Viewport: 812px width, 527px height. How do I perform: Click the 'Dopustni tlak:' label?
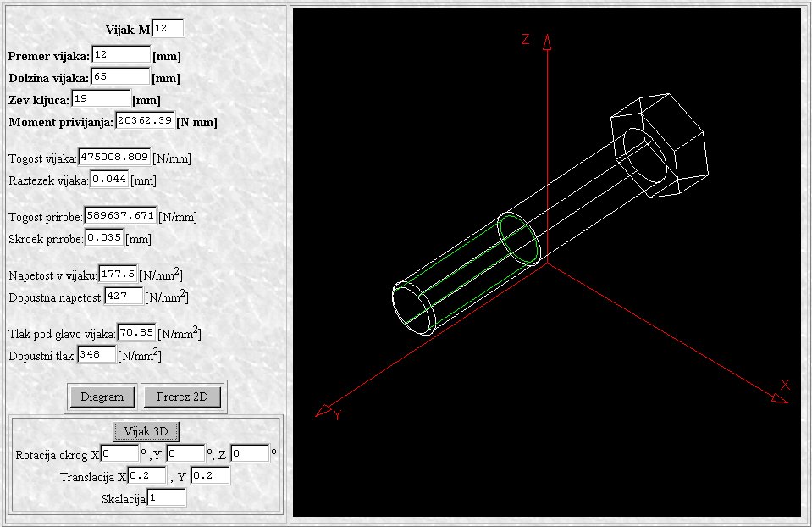point(42,357)
